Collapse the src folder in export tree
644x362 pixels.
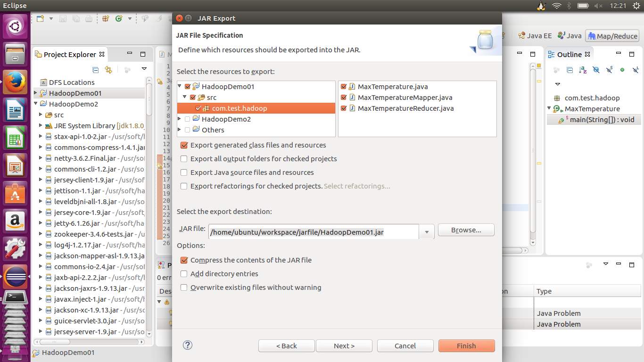185,98
